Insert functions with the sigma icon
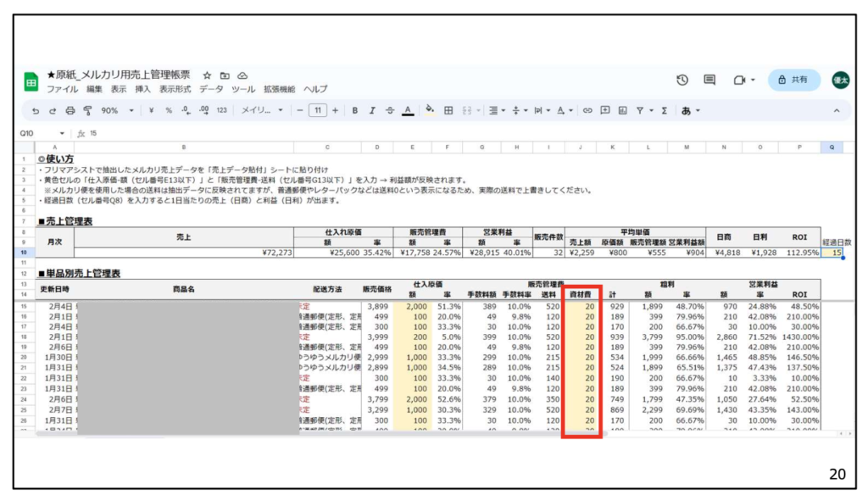This screenshot has width=868, height=495. click(664, 110)
